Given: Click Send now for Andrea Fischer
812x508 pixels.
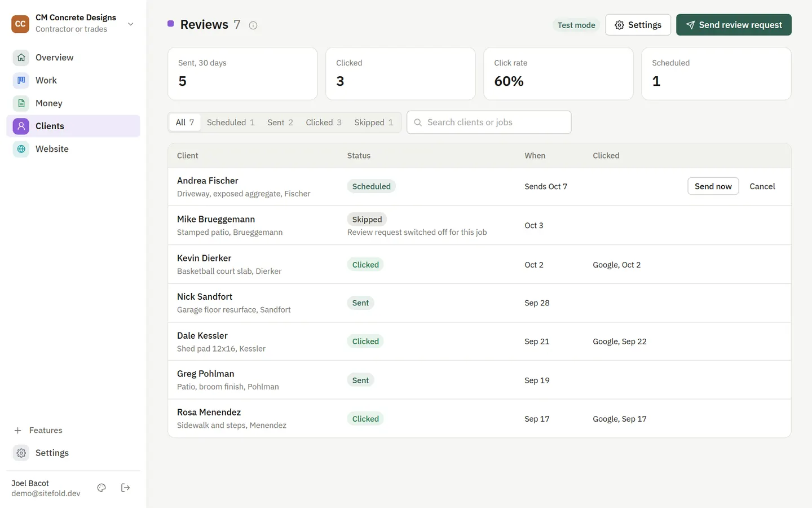Looking at the screenshot, I should coord(713,186).
